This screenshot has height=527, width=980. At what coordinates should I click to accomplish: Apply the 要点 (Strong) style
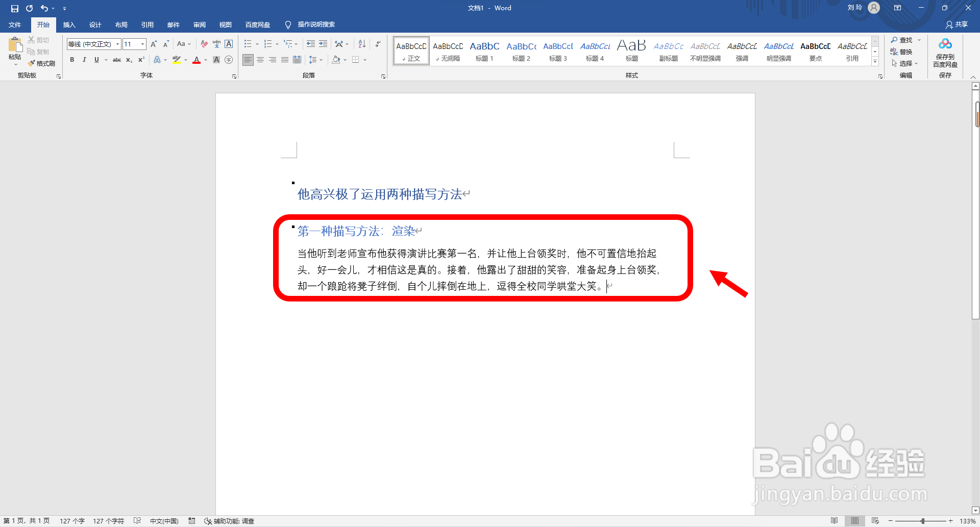point(815,51)
